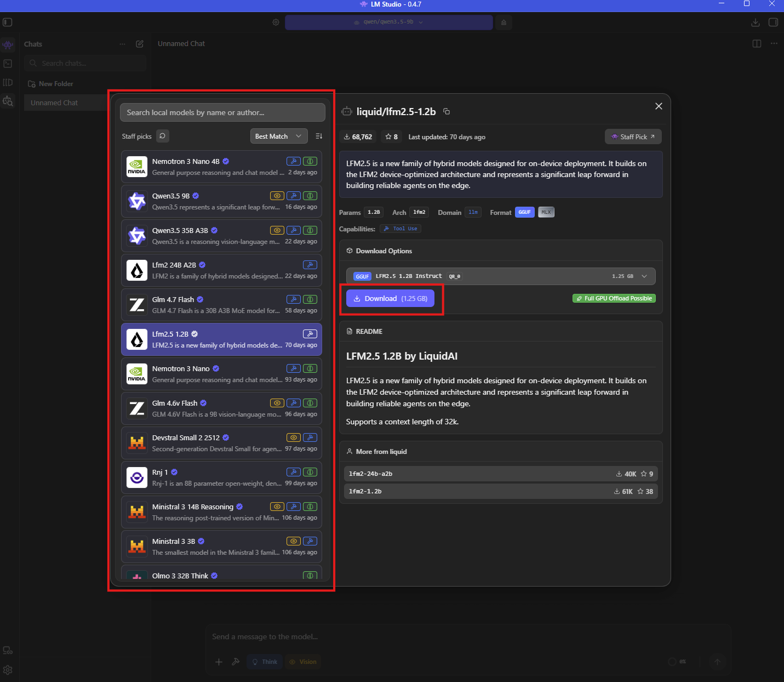Select Nemotron 3 Nano from 93 days ago

coord(221,374)
